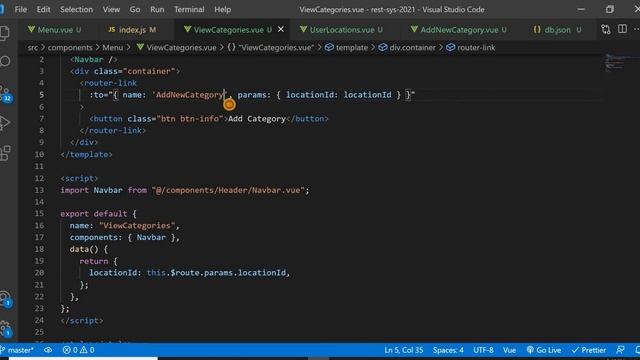The width and height of the screenshot is (640, 360).
Task: Click the "ViewCategories.vue" object breadcrumb
Action: click(x=271, y=48)
